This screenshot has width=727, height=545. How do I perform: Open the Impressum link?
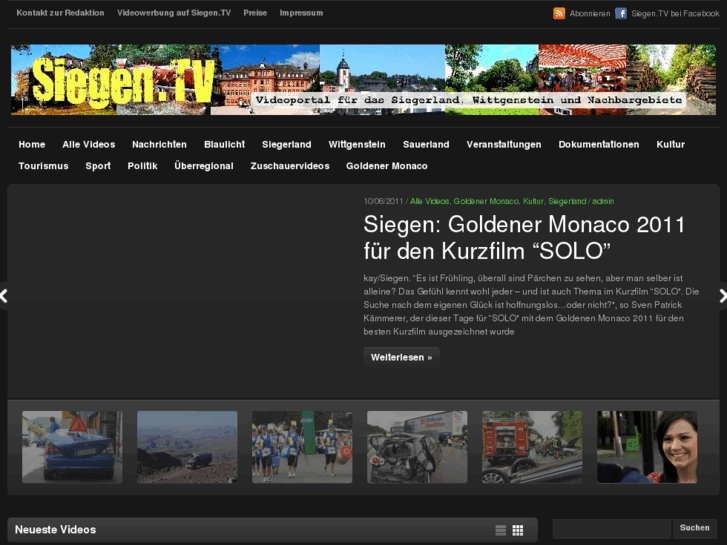[x=301, y=13]
